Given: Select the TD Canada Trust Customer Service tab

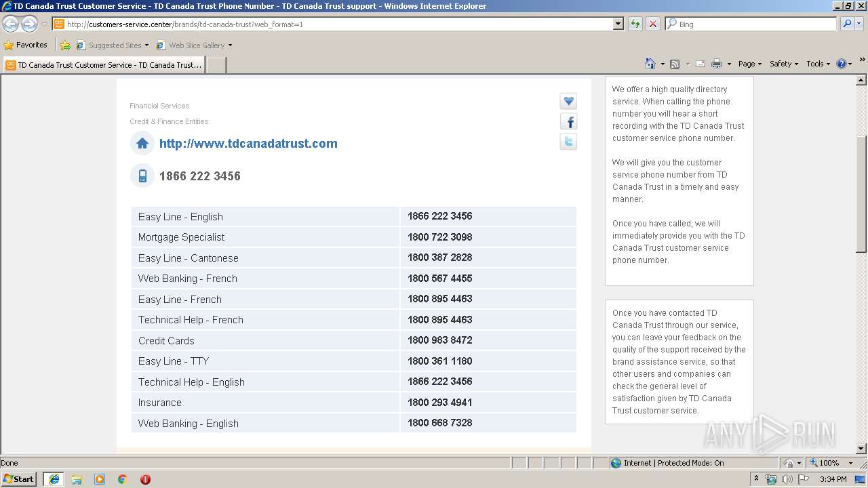Looking at the screenshot, I should tap(104, 65).
